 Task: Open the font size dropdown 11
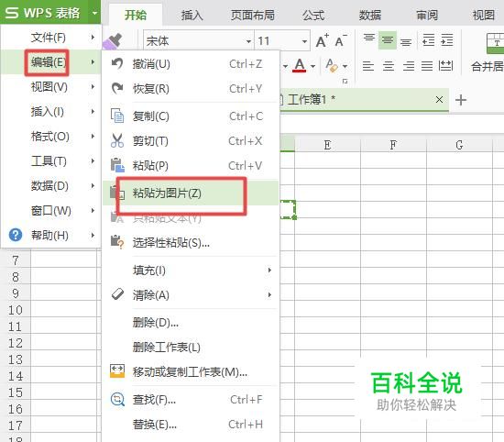tap(304, 41)
